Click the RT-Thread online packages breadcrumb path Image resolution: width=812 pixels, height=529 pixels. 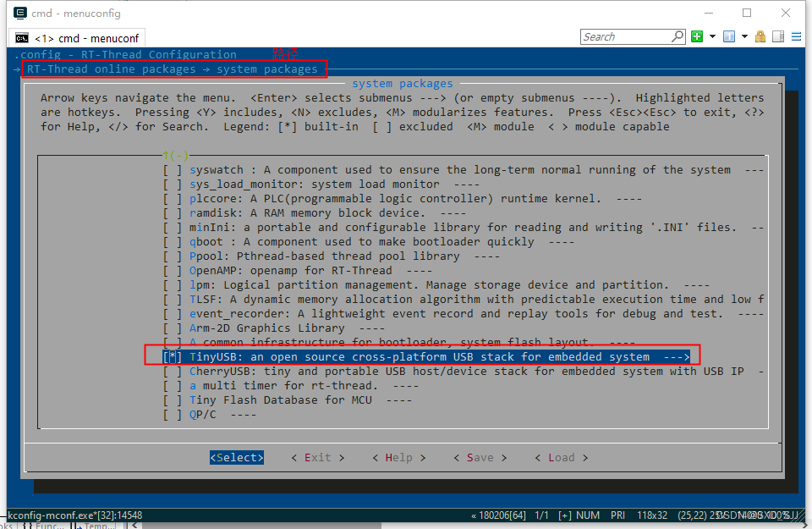coord(112,69)
